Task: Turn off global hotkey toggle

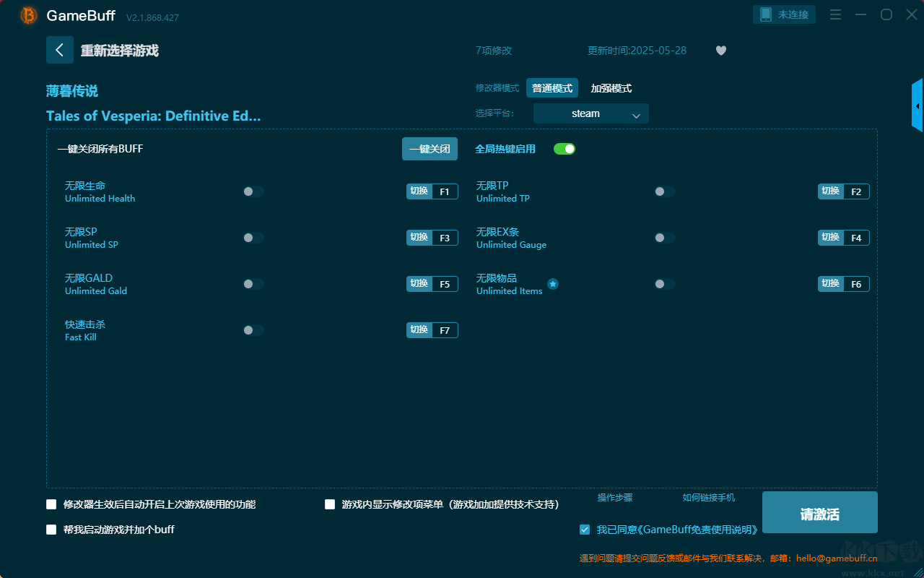Action: coord(564,149)
